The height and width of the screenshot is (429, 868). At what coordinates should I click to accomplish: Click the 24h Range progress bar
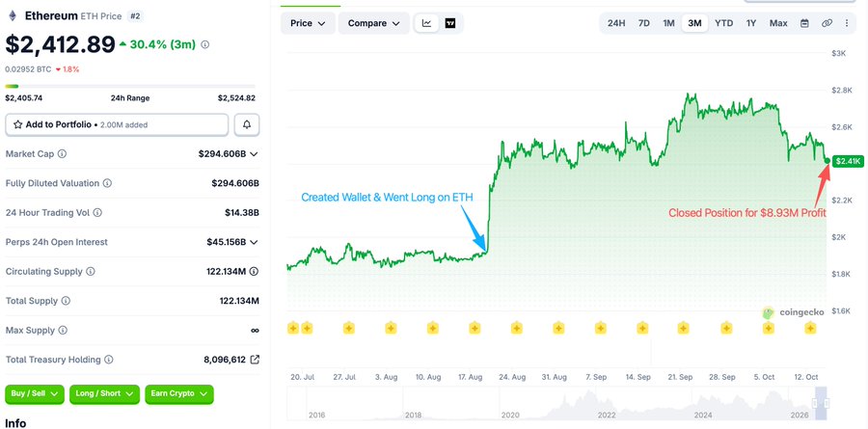click(x=130, y=86)
